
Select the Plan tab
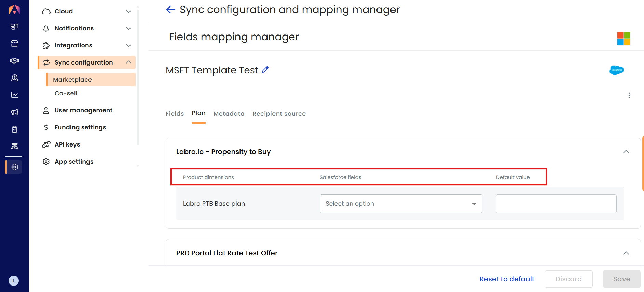click(198, 113)
